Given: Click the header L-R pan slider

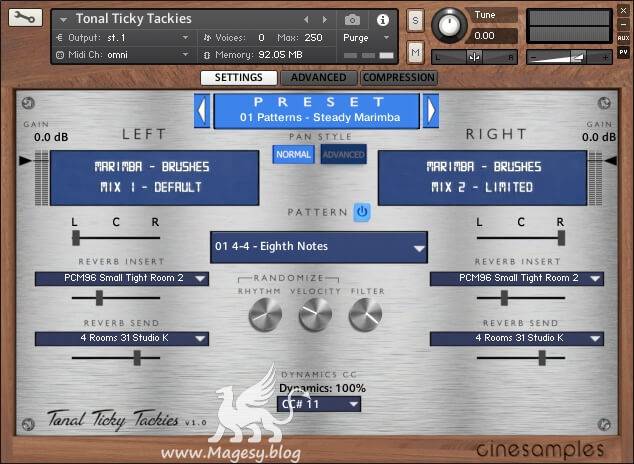Looking at the screenshot, I should point(474,57).
